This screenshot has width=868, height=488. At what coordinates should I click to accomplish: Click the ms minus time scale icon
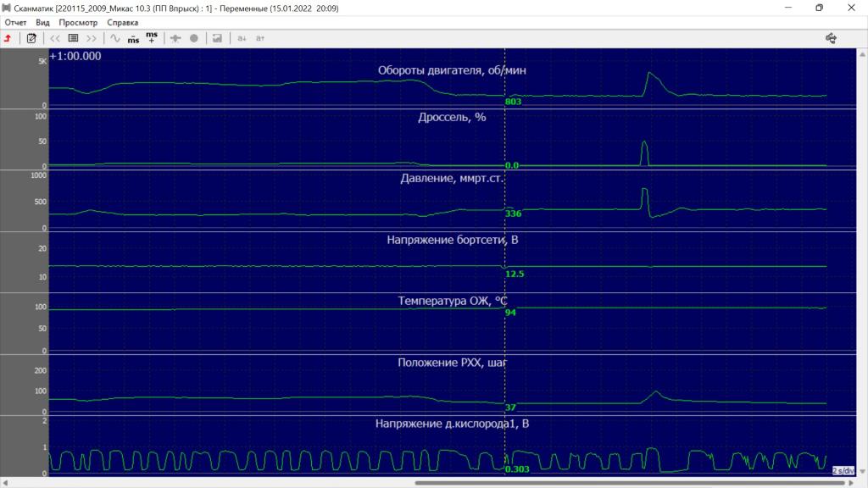(133, 39)
